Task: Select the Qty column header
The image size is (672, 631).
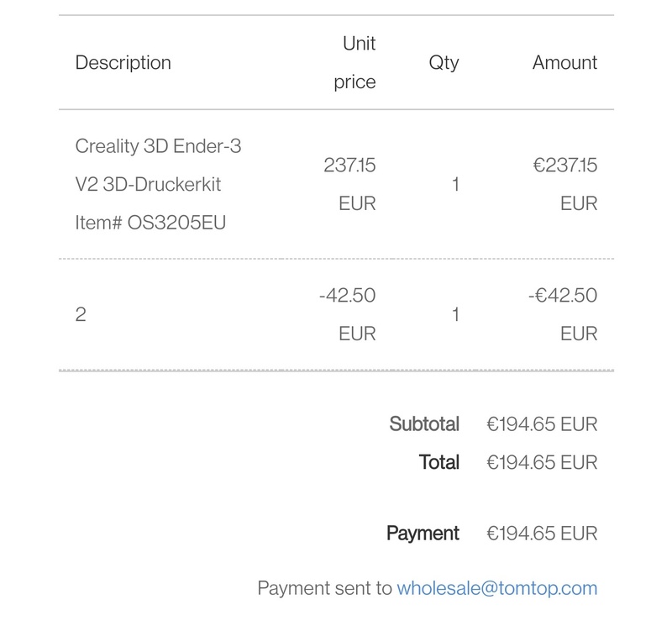Action: (444, 62)
